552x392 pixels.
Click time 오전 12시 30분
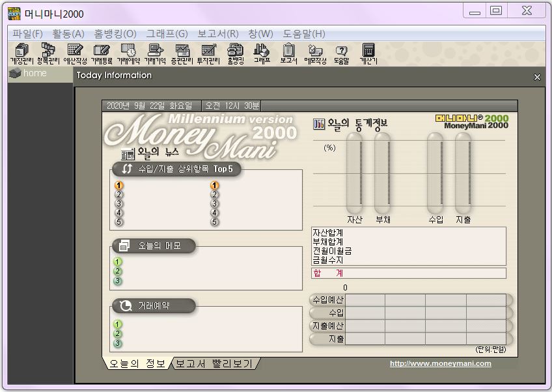click(x=232, y=105)
